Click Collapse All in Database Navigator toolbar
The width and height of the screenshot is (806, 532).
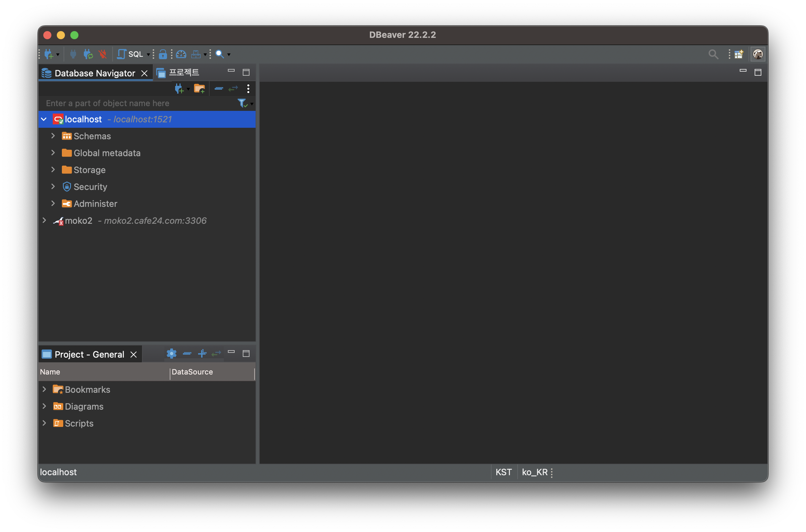click(x=218, y=89)
